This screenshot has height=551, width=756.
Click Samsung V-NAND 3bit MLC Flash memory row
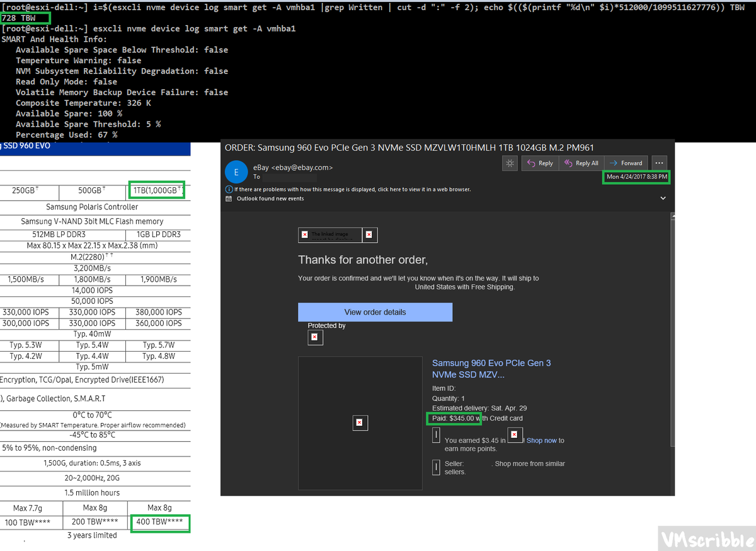(92, 221)
